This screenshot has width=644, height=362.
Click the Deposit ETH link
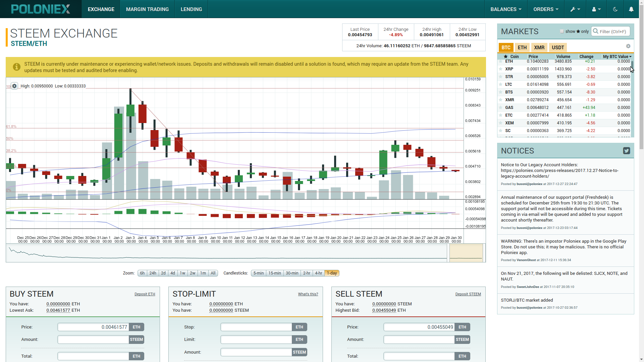[x=145, y=294]
